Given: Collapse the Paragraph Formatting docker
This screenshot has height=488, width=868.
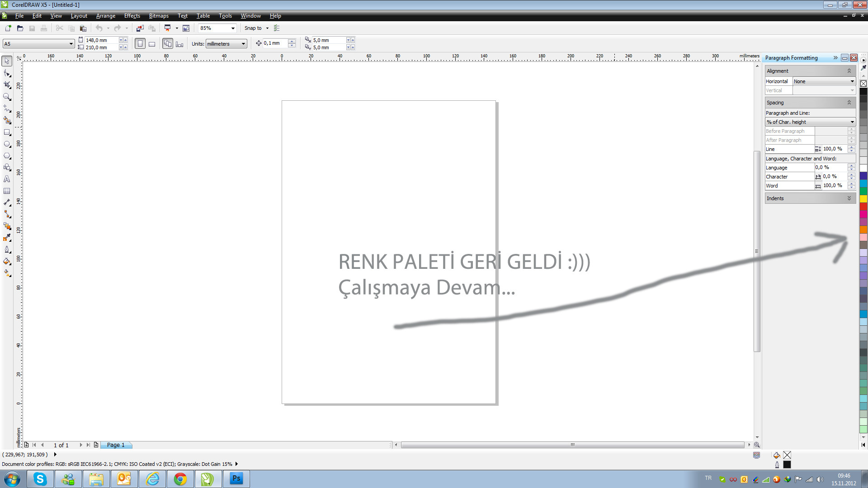Looking at the screenshot, I should tap(835, 58).
